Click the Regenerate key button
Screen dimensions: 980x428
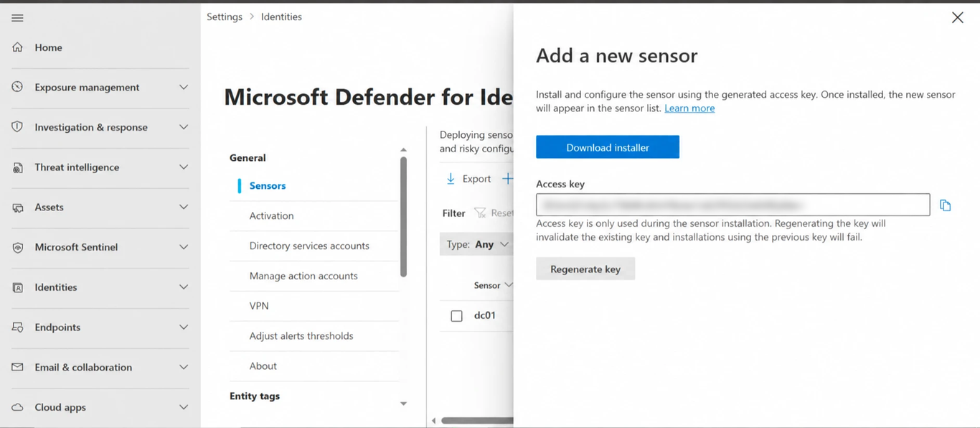tap(585, 269)
